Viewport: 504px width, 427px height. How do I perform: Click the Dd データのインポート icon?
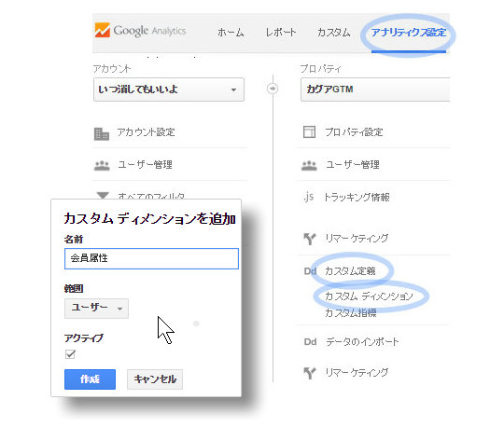[310, 342]
